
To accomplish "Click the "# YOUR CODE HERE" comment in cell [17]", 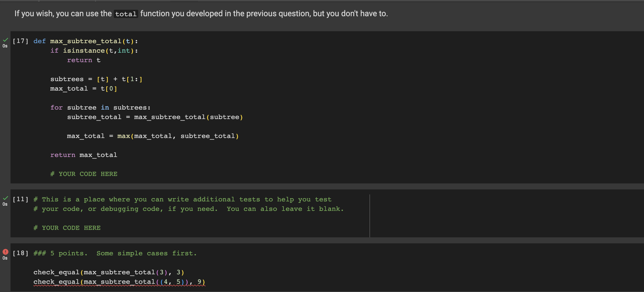I will pos(84,174).
